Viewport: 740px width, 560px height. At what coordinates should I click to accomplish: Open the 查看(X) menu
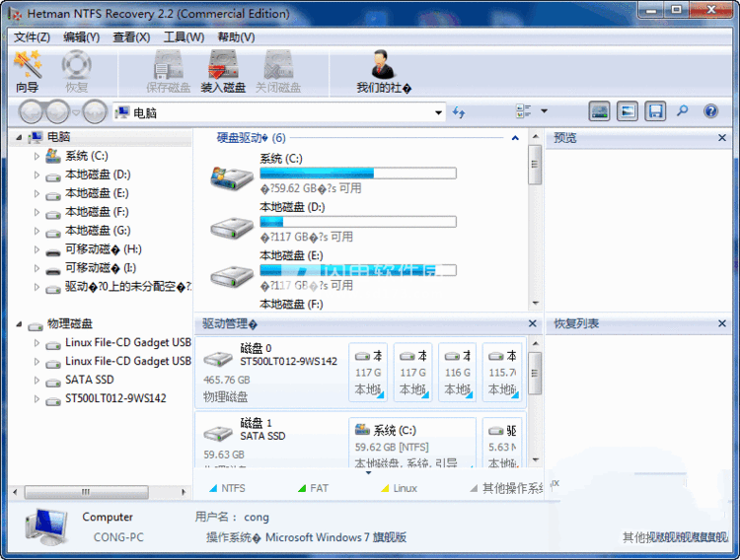(131, 37)
